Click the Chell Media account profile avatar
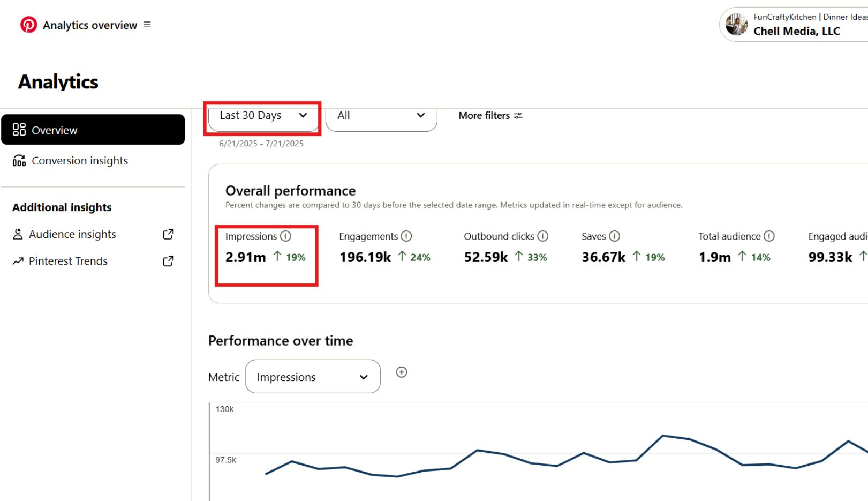Image resolution: width=868 pixels, height=501 pixels. [x=737, y=25]
